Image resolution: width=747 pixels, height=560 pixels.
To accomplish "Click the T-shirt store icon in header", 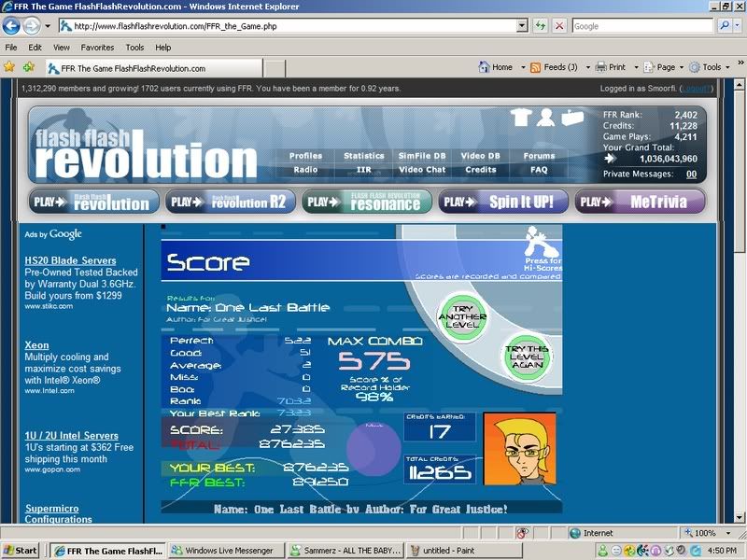I will tap(521, 118).
